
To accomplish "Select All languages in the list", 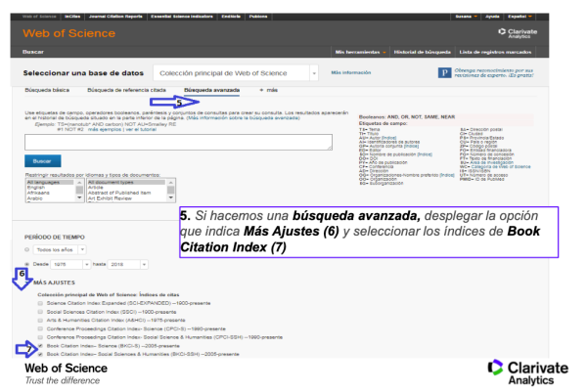I will (x=43, y=182).
